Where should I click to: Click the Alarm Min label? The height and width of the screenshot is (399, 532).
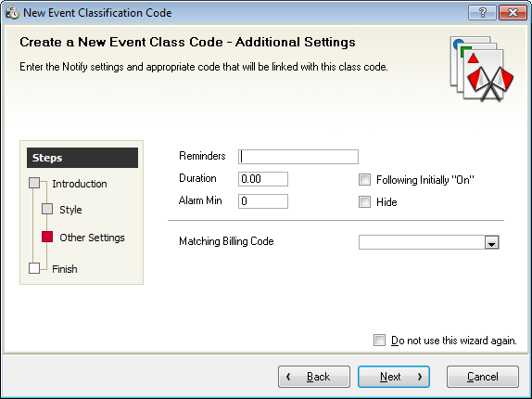tap(200, 200)
